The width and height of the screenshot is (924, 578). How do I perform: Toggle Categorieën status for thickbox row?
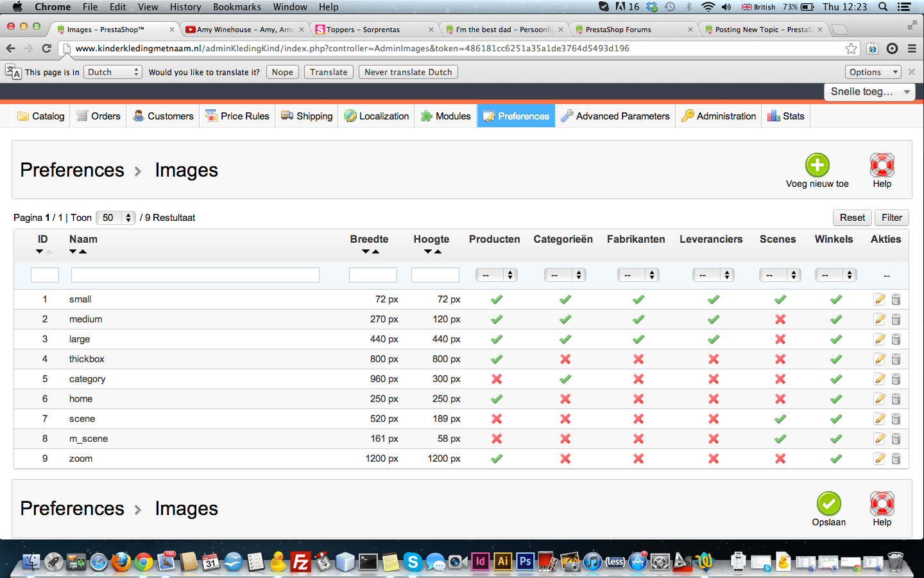(x=565, y=359)
